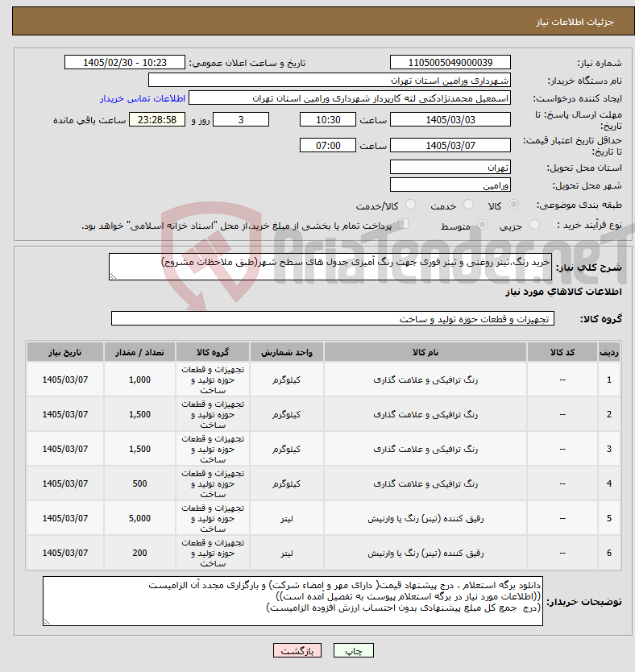Click the delivery province field تهران

click(450, 167)
